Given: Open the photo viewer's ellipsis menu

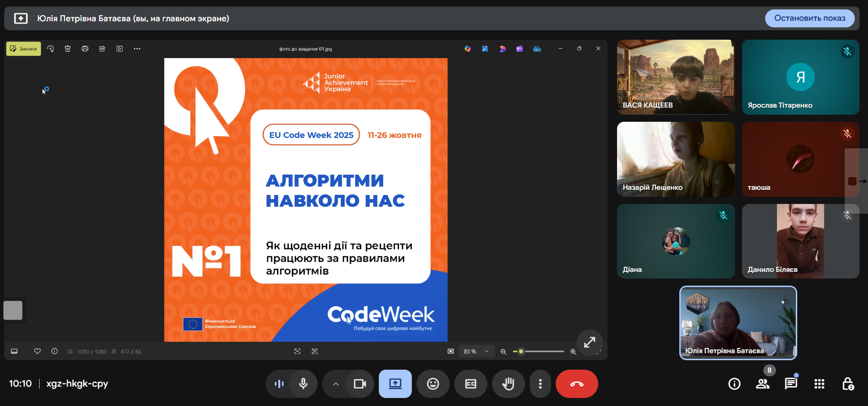Looking at the screenshot, I should pyautogui.click(x=137, y=49).
